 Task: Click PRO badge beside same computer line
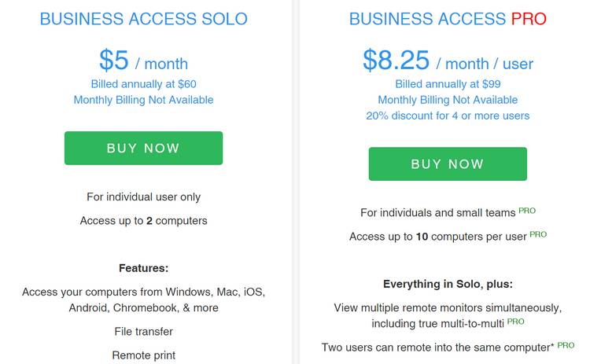[566, 345]
